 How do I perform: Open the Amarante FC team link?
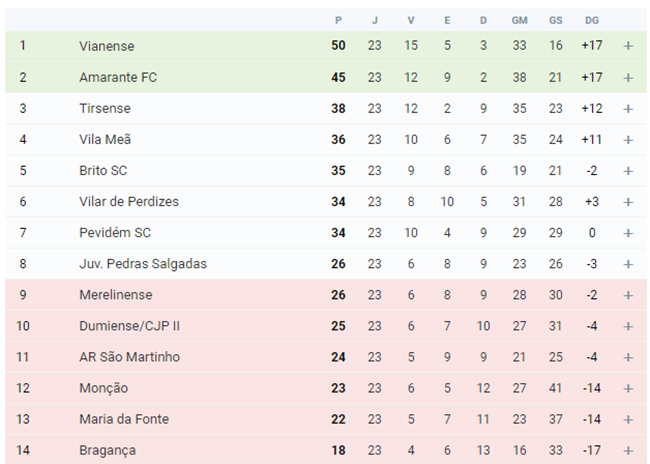coord(118,78)
